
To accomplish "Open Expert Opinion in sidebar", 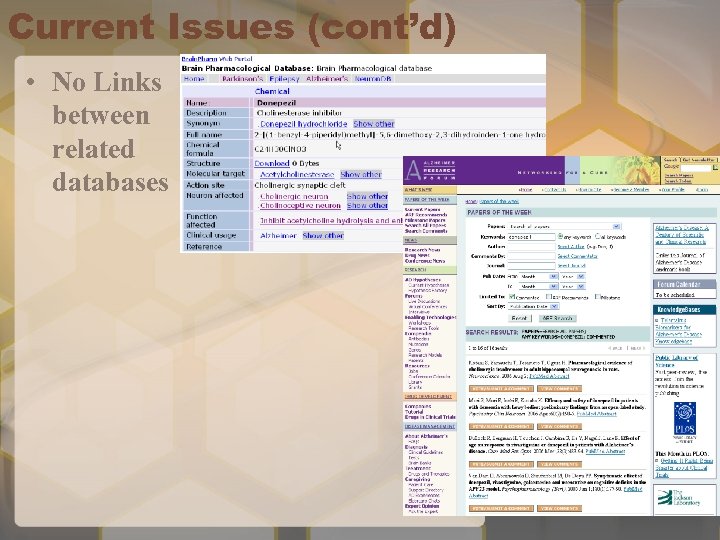I will click(x=422, y=506).
